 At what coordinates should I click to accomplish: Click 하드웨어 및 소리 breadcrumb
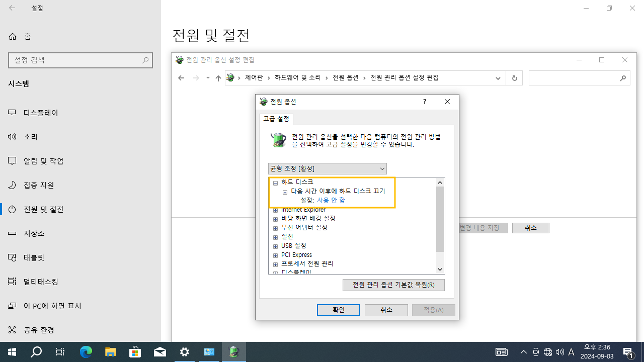(297, 78)
